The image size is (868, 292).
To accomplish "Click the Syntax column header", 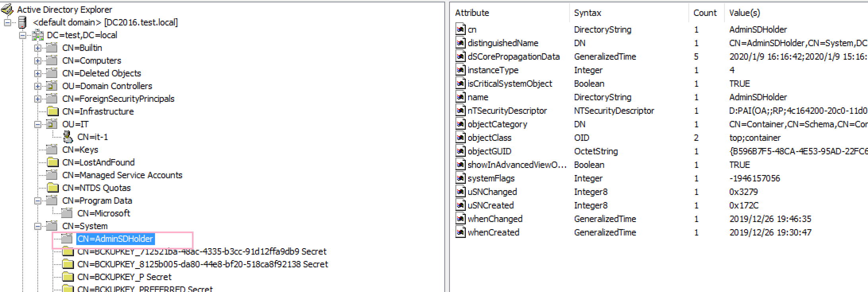I will coord(587,13).
